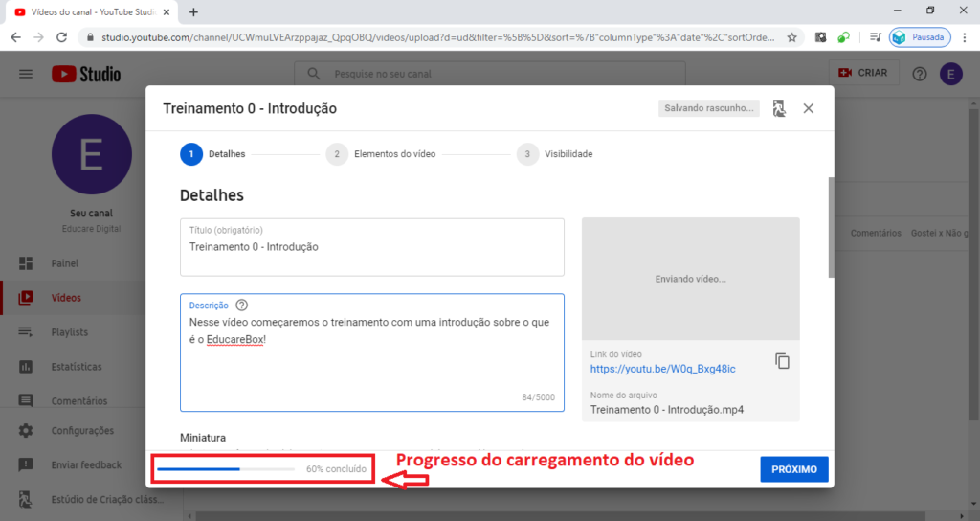Click the search magnifier icon
This screenshot has width=980, height=521.
click(314, 74)
